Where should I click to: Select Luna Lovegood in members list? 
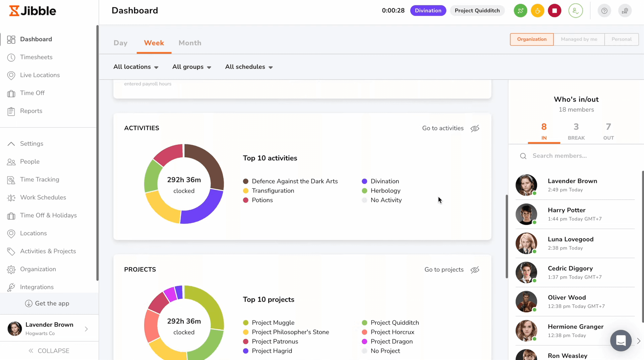point(575,243)
